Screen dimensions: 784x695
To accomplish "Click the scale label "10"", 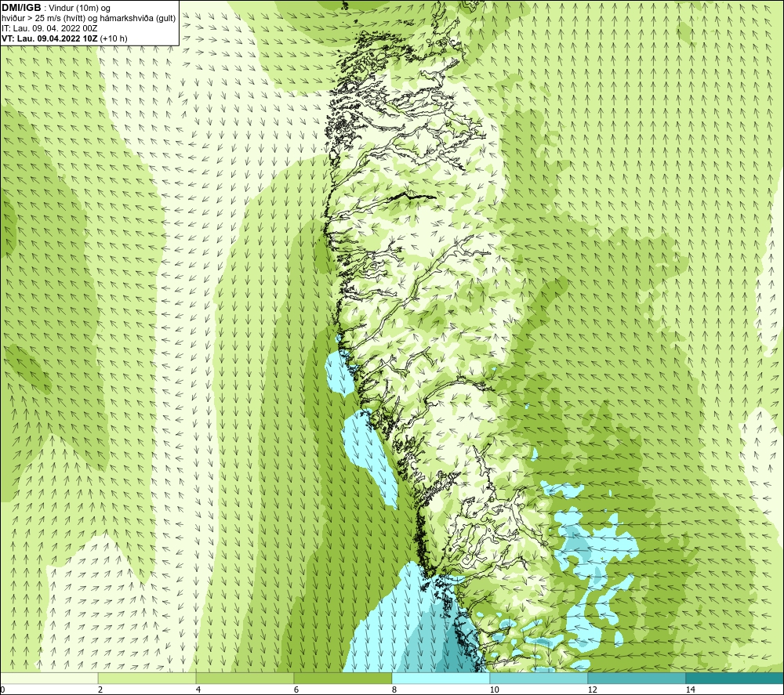I will pyautogui.click(x=495, y=690).
